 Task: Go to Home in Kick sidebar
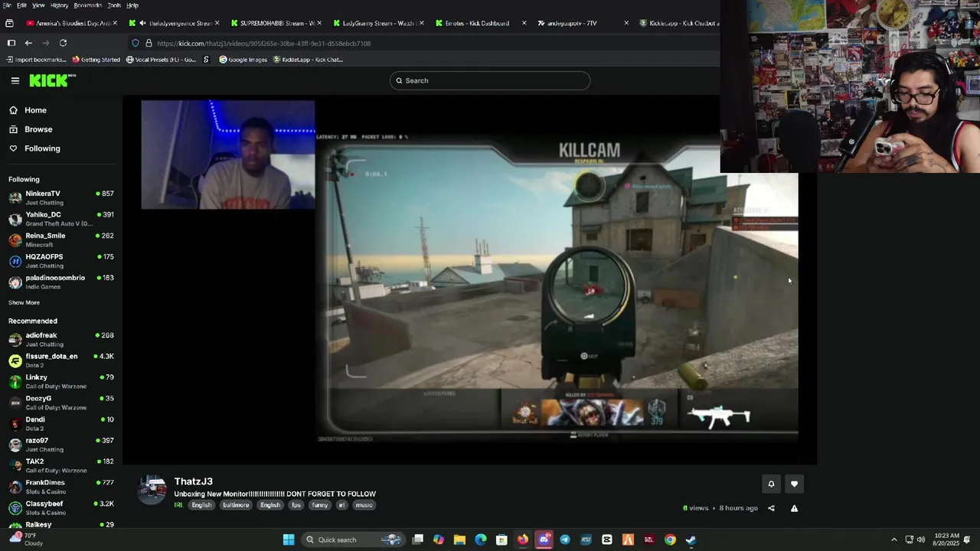point(35,110)
